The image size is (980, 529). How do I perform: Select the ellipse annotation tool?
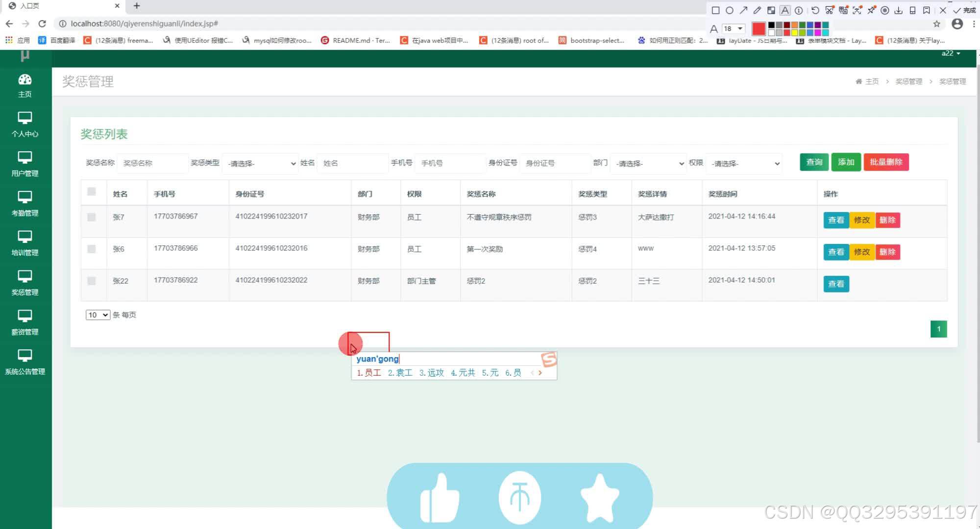[730, 10]
